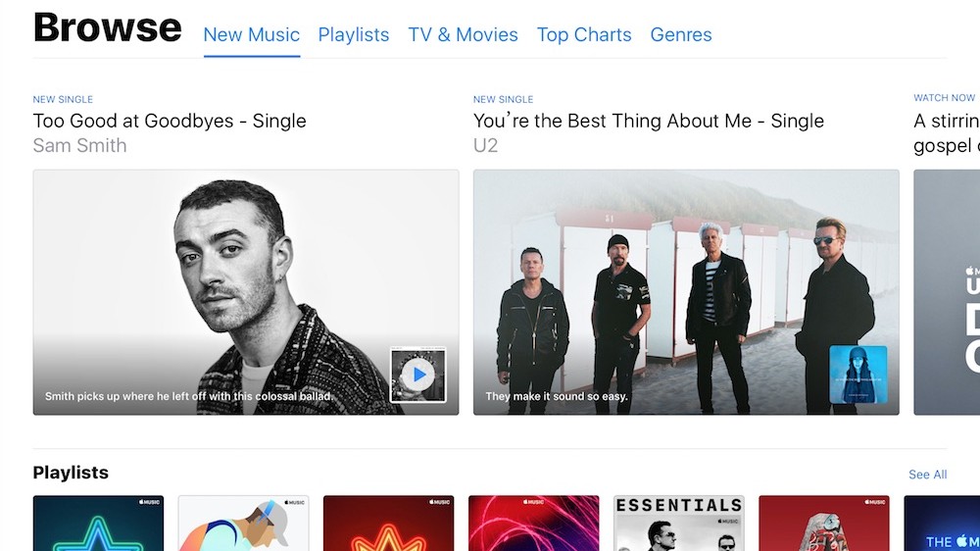980x551 pixels.
Task: Switch to the Playlists tab
Action: tap(354, 34)
